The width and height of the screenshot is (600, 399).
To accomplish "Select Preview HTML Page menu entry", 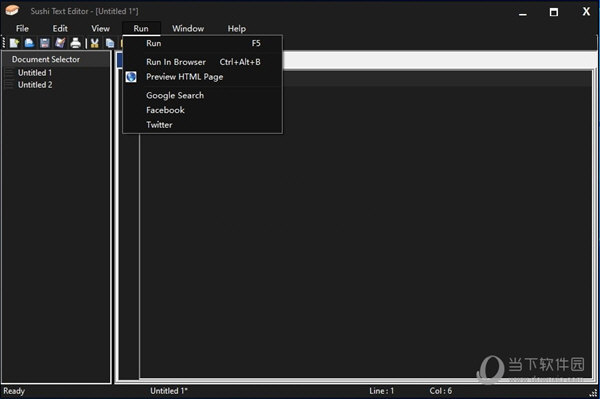I will (x=203, y=77).
